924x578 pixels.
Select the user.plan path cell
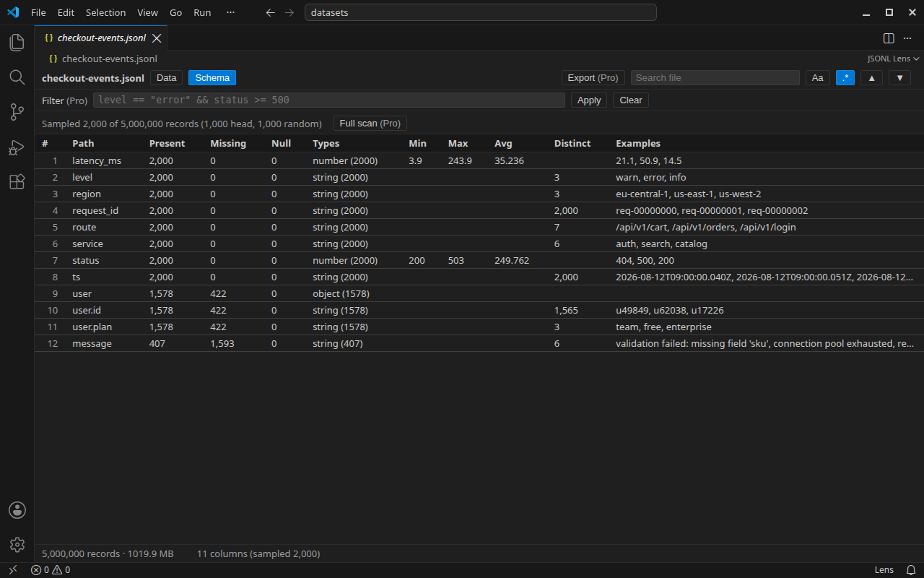pos(92,327)
